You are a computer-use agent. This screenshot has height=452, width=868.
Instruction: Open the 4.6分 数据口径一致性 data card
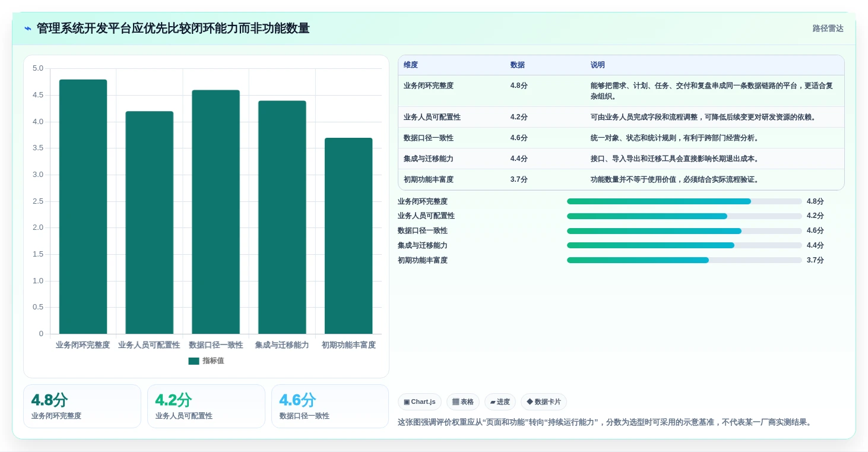pyautogui.click(x=330, y=406)
